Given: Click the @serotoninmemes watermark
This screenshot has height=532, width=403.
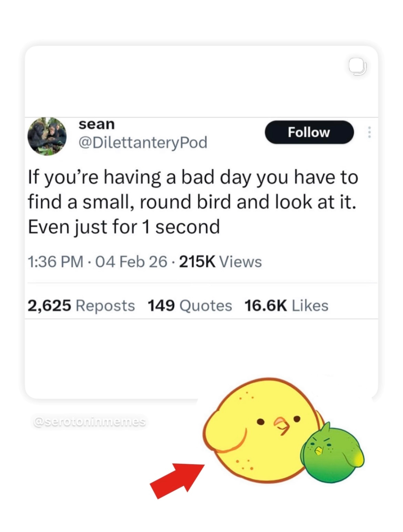Looking at the screenshot, I should (90, 422).
